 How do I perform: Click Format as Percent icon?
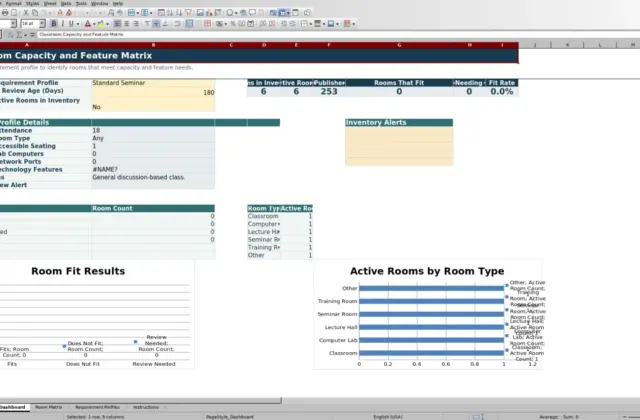pyautogui.click(x=233, y=24)
